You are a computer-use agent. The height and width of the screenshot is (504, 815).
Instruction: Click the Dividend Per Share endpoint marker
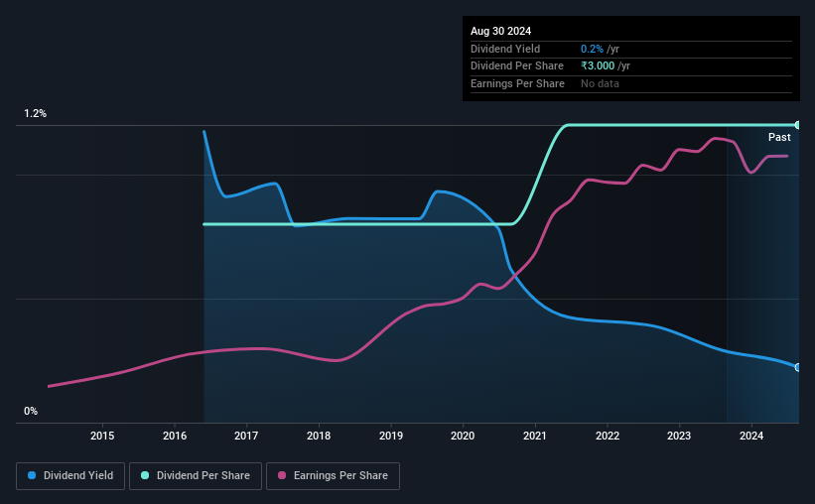pyautogui.click(x=798, y=125)
